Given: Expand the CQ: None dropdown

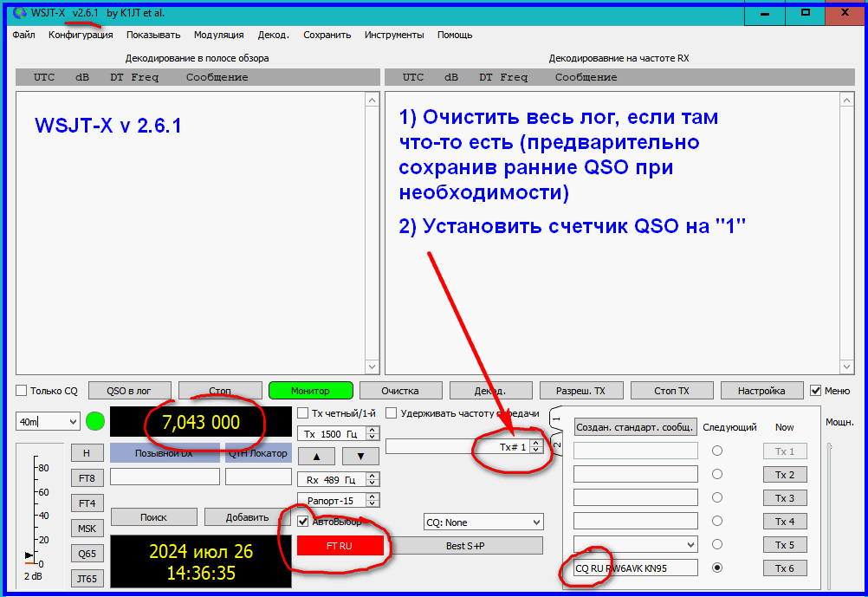Looking at the screenshot, I should (x=483, y=522).
